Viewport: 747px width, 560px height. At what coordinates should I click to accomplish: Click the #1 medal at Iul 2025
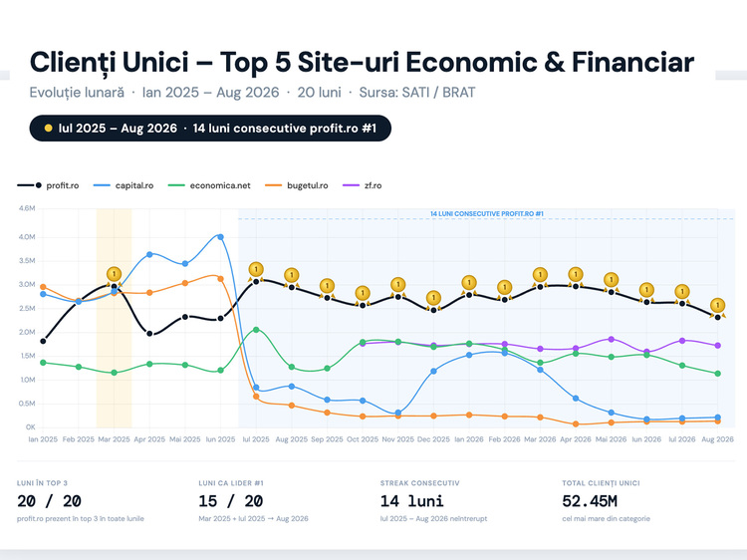click(256, 270)
